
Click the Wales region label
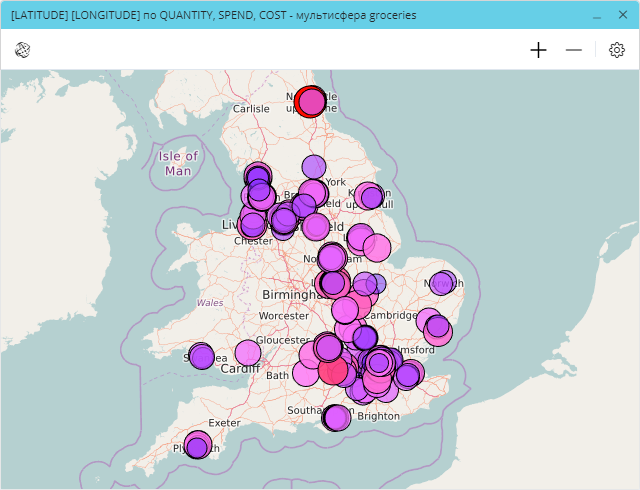(210, 302)
